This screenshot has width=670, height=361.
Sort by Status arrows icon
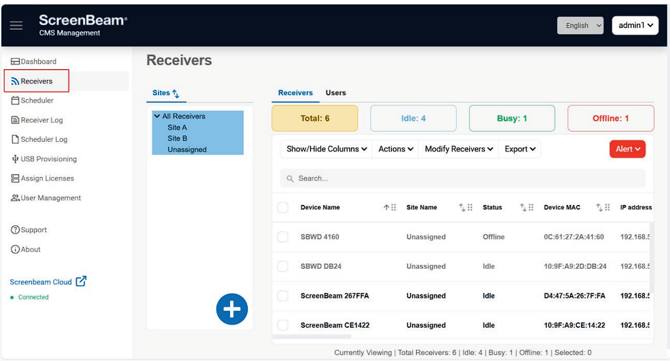pyautogui.click(x=523, y=208)
